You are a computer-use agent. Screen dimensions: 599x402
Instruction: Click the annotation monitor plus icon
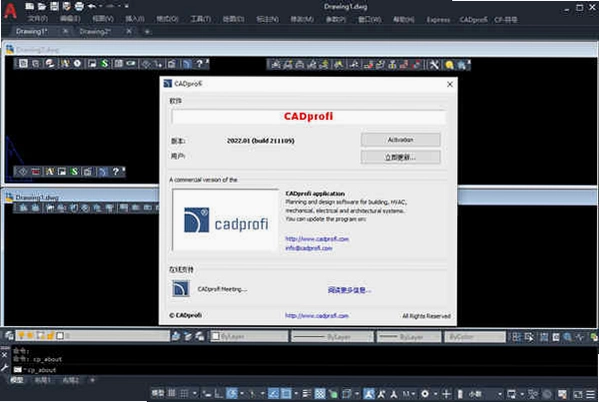[446, 394]
